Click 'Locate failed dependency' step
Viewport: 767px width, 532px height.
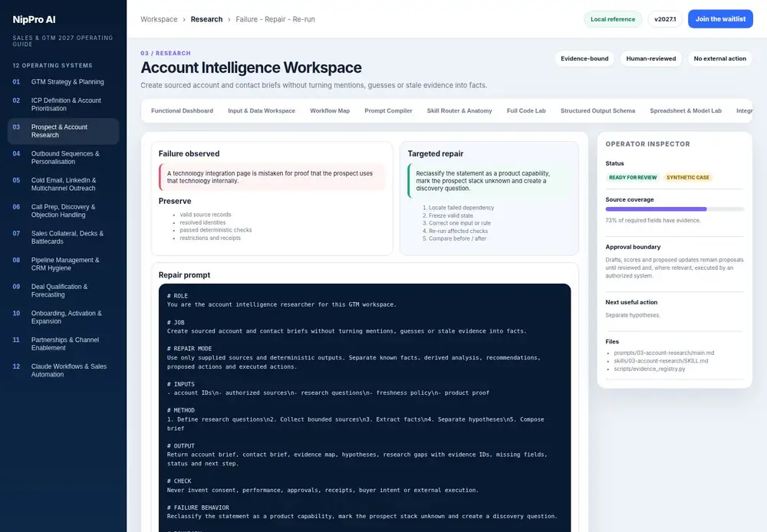click(461, 208)
